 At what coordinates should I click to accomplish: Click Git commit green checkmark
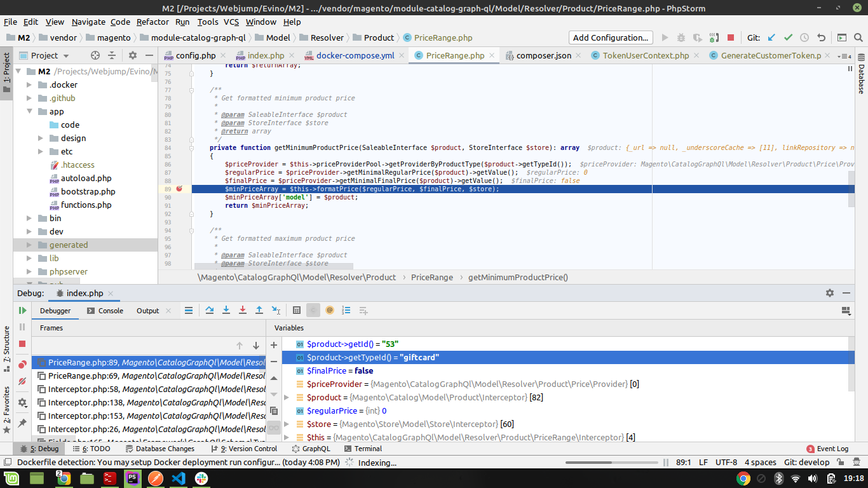tap(788, 37)
